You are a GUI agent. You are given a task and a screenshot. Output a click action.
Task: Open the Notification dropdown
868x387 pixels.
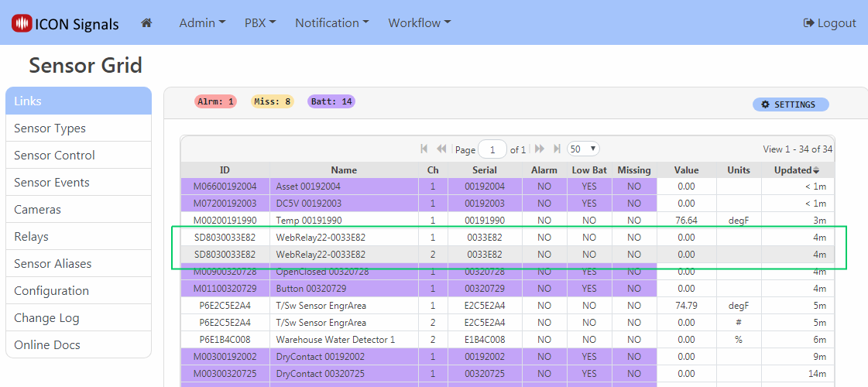(x=331, y=23)
